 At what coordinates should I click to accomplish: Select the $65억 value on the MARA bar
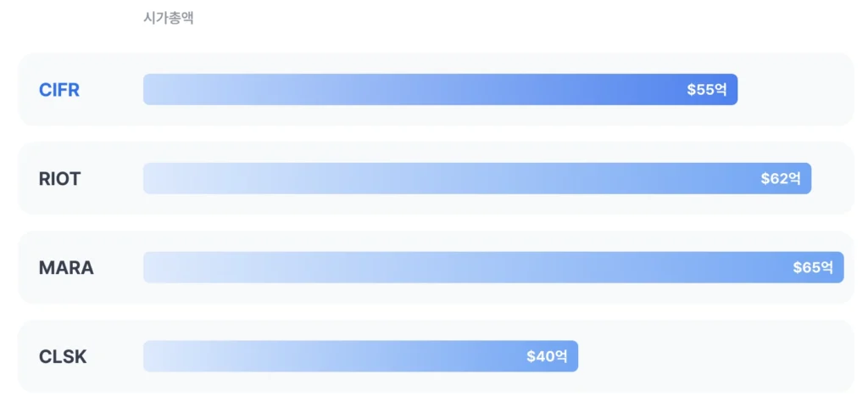click(813, 268)
